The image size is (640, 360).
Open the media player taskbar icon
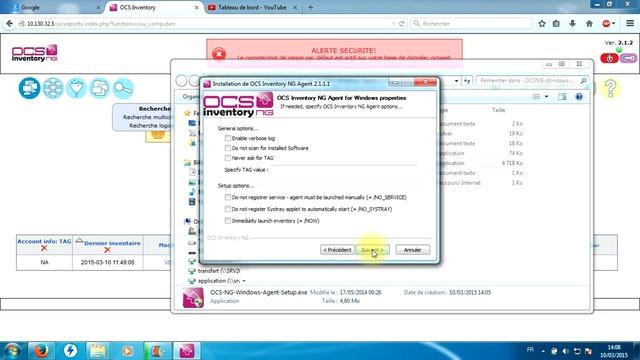tap(127, 351)
